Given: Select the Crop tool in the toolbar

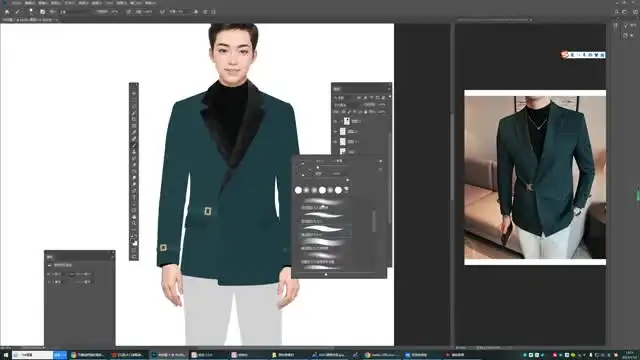Looking at the screenshot, I should coord(134,119).
